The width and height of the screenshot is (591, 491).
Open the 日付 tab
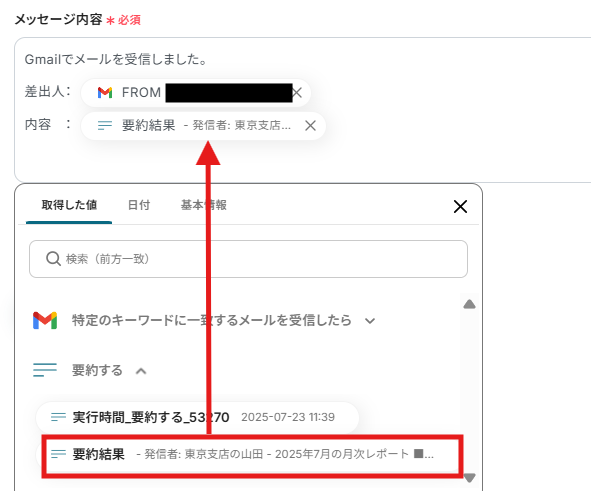(139, 205)
